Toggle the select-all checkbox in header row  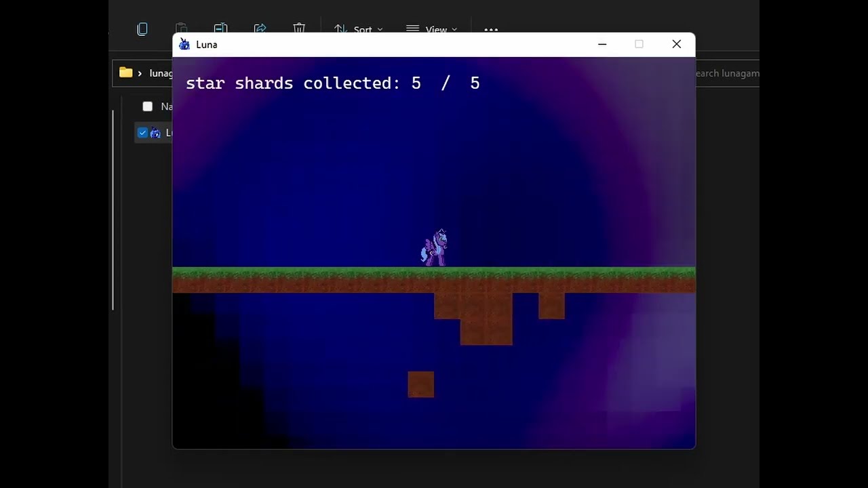point(147,106)
